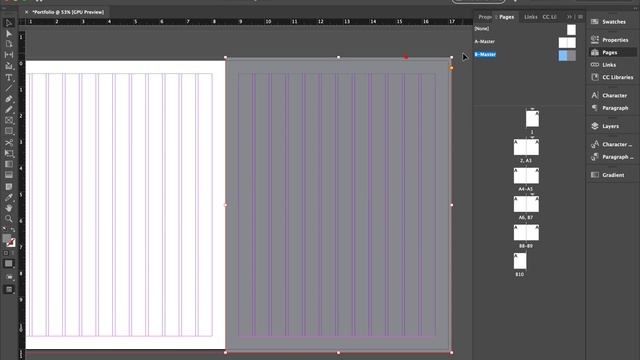Click the Pages panel dock button
Screen dimensions: 640x360
pos(611,52)
